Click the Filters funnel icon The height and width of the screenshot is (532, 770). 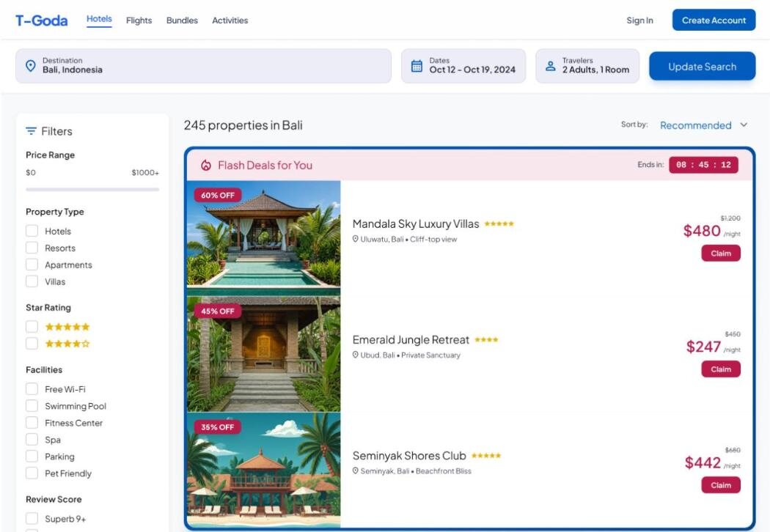coord(31,131)
